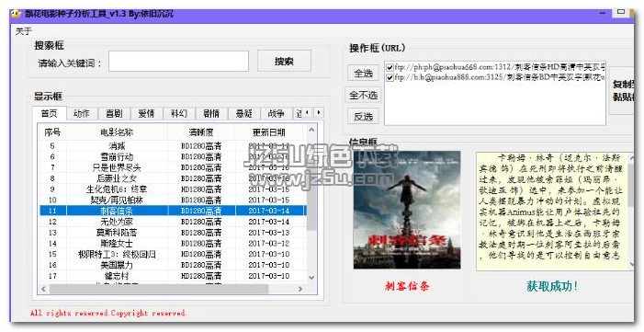
Task: Switch to the 首页 tab
Action: 50,113
